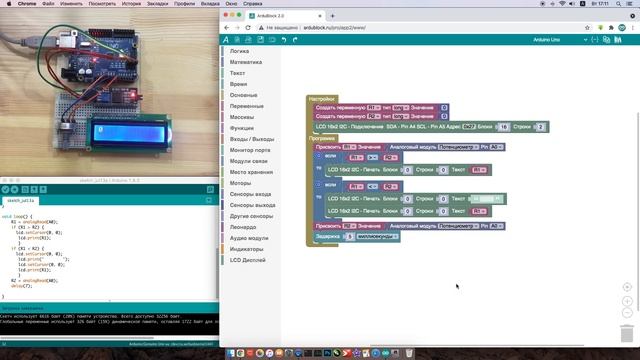
Task: Open the Время block category
Action: pos(238,84)
